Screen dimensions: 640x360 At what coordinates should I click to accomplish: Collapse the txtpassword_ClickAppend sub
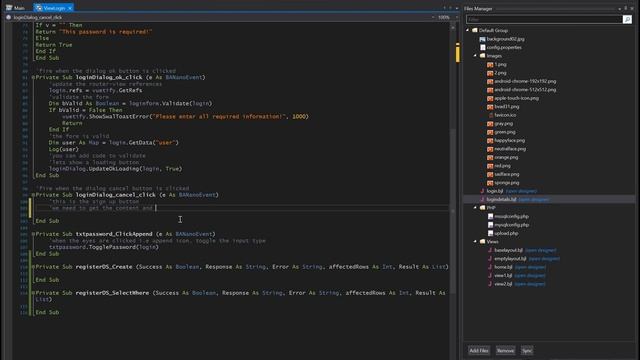[33, 234]
